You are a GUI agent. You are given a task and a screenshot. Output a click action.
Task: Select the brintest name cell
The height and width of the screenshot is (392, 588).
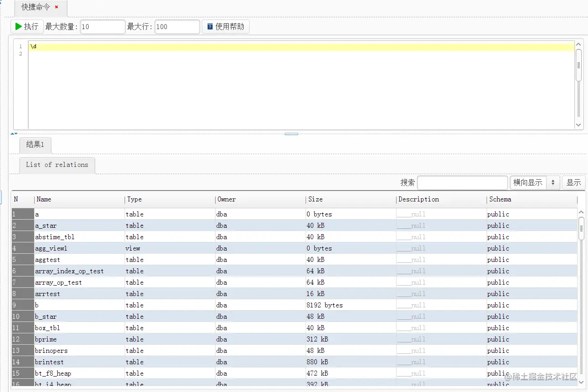79,362
